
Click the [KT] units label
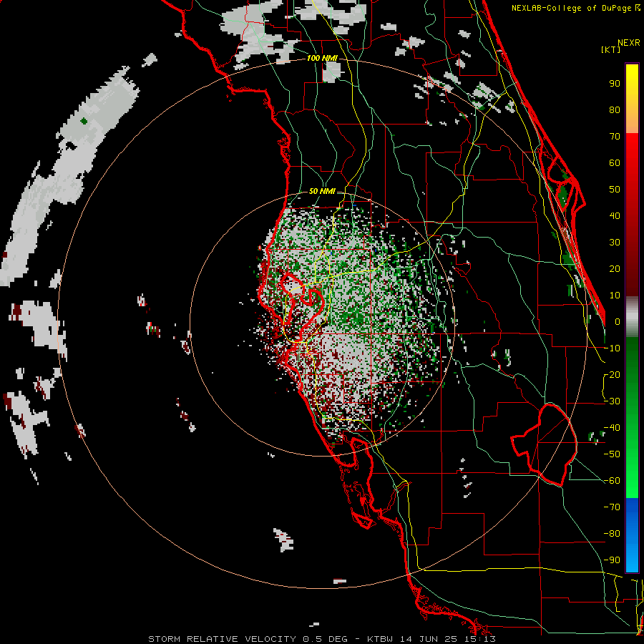[611, 49]
